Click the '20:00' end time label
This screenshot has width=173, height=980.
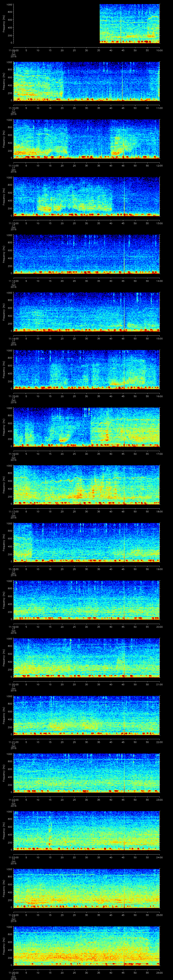[x=159, y=627]
